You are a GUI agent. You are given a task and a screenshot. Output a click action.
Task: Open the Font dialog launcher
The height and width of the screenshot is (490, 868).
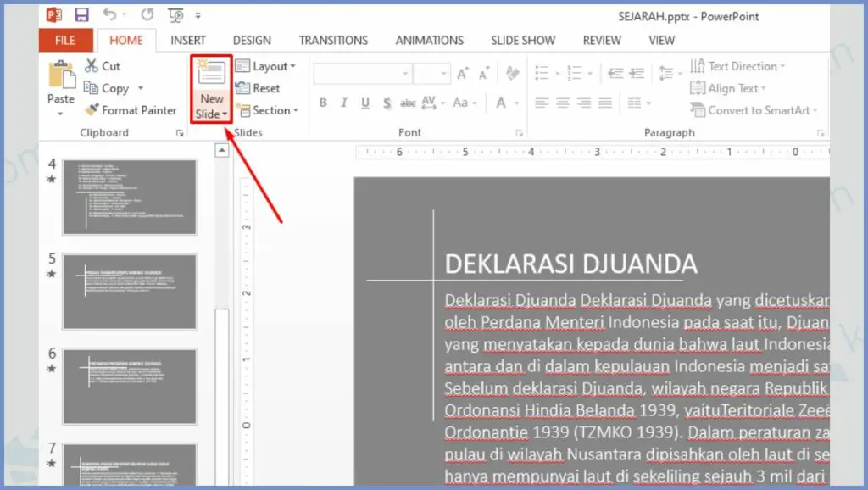519,133
